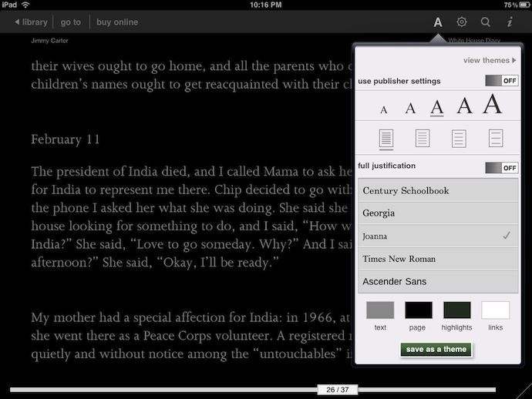Choose the second line spacing icon
Viewport: 532px width, 399px height.
point(423,138)
